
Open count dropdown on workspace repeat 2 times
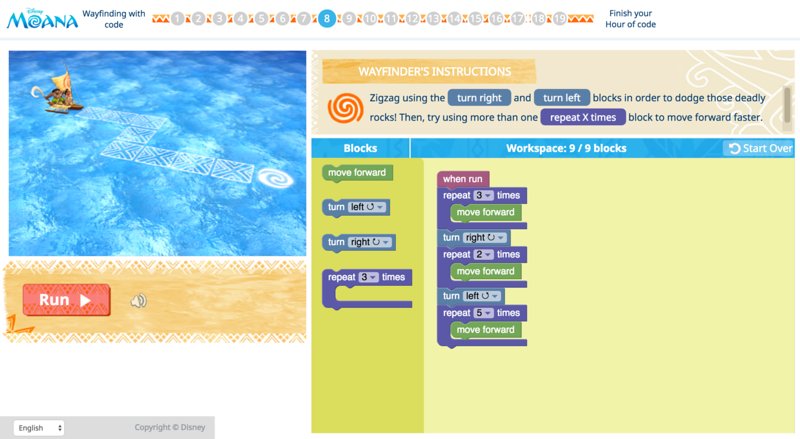click(x=484, y=254)
